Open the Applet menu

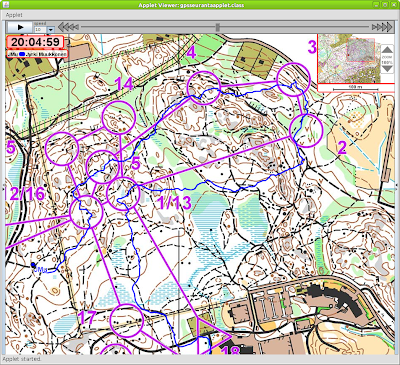[14, 15]
